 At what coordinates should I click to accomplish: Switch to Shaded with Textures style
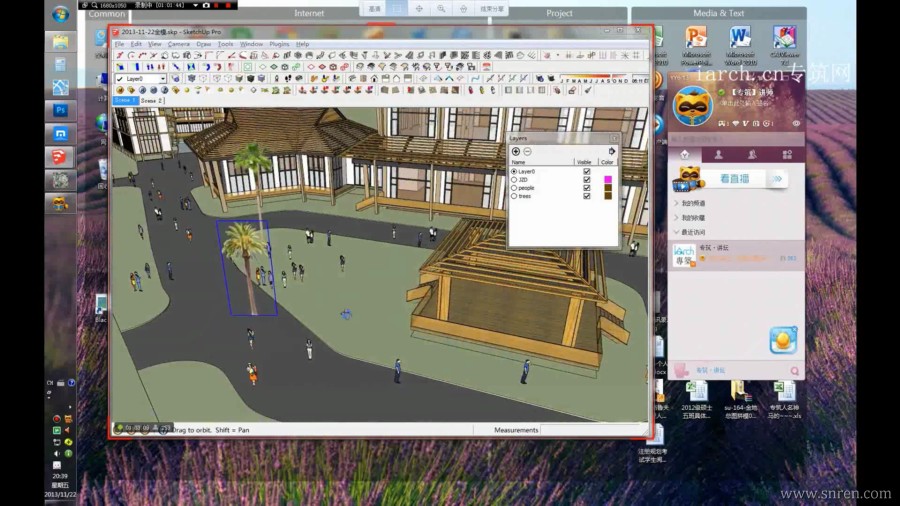tap(250, 79)
